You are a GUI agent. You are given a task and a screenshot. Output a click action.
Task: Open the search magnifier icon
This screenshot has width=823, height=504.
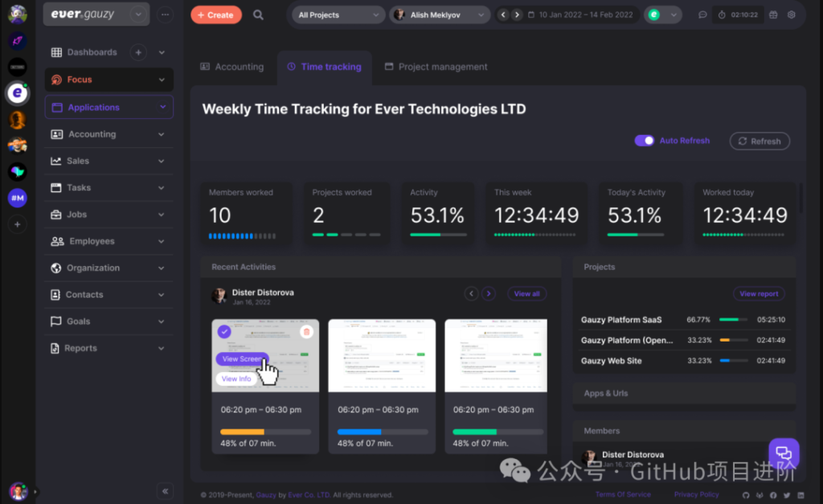258,14
